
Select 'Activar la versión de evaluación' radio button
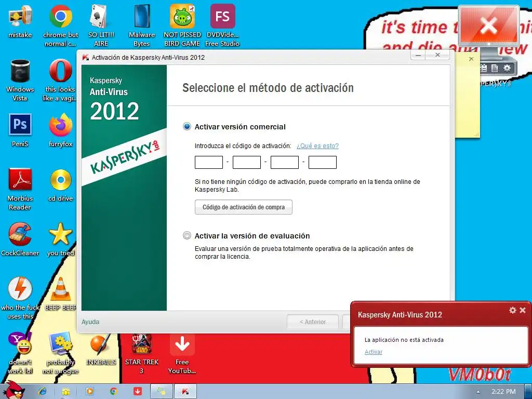(187, 235)
